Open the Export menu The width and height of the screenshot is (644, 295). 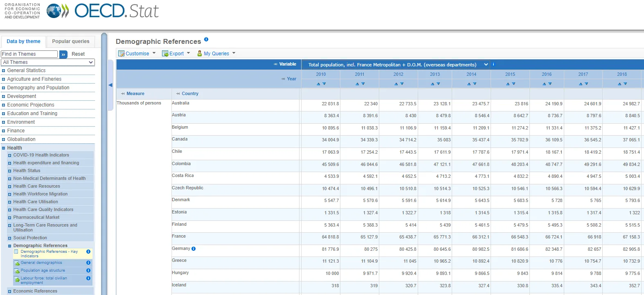(176, 54)
